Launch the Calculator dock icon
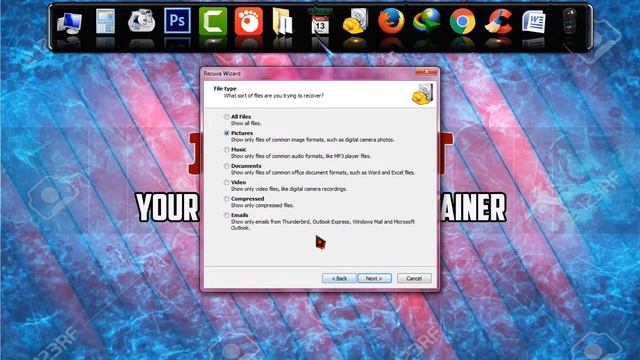 tap(105, 22)
